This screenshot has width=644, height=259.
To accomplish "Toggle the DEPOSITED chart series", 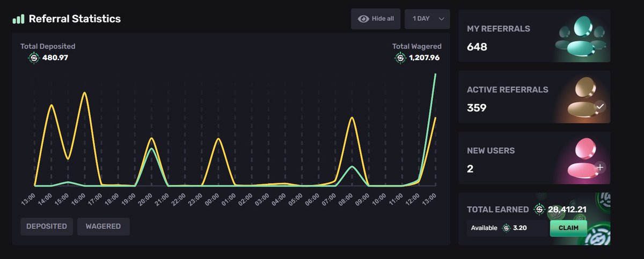I will (47, 226).
